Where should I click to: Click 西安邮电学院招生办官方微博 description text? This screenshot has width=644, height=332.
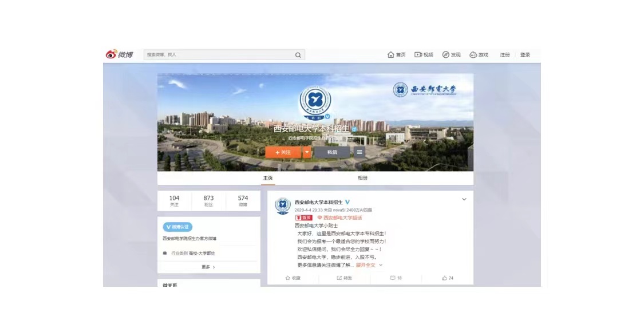click(189, 238)
